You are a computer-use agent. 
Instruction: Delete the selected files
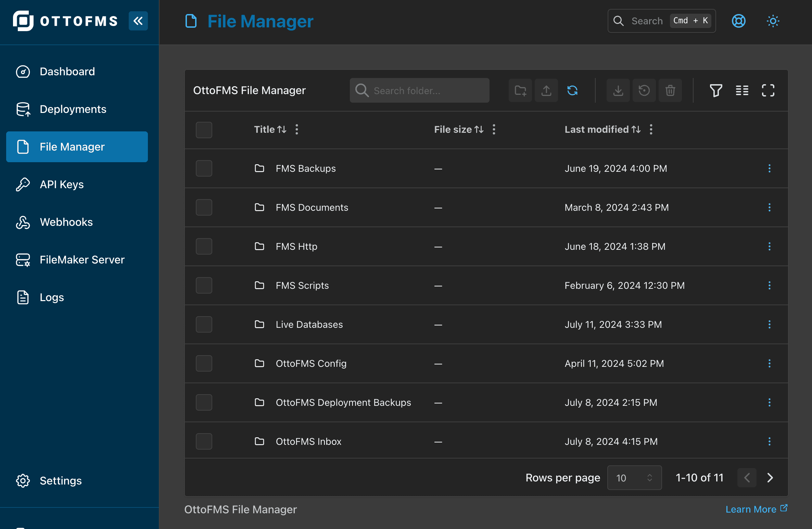point(670,90)
